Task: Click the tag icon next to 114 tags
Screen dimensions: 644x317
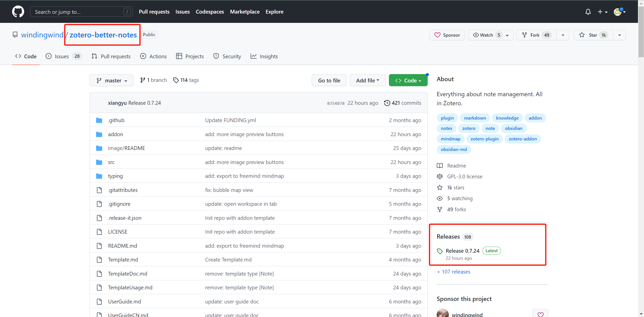Action: coord(176,80)
